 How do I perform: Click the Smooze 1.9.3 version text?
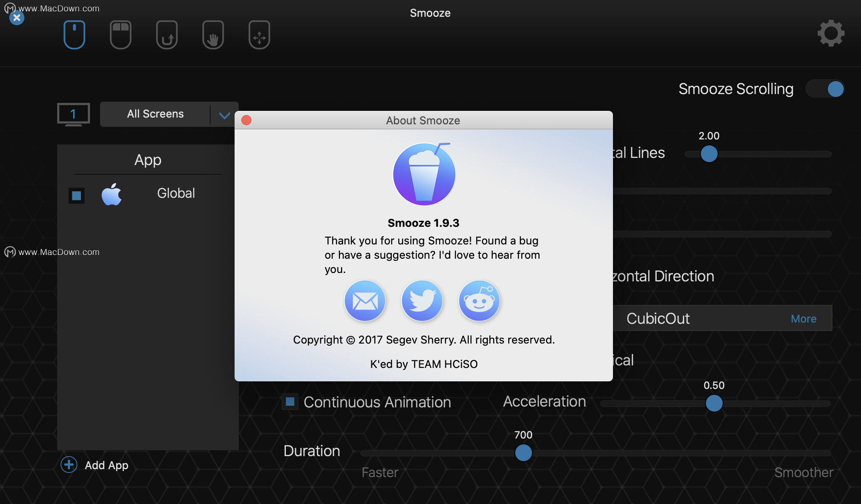pos(423,223)
